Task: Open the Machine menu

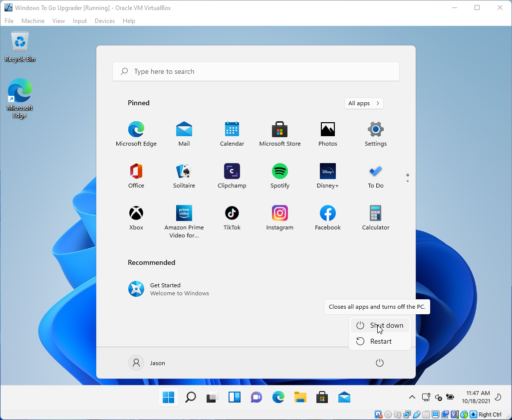Action: [x=32, y=21]
